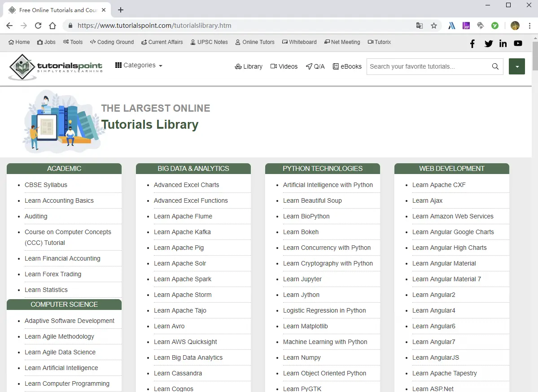Click the green circular extension icon
Screen dimensions: 538x392
(x=495, y=26)
